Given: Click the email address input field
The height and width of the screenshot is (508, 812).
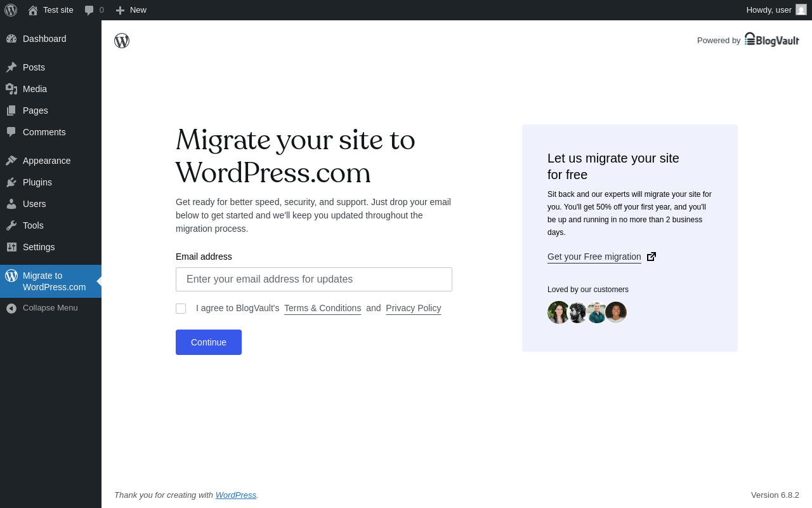Looking at the screenshot, I should [x=314, y=279].
